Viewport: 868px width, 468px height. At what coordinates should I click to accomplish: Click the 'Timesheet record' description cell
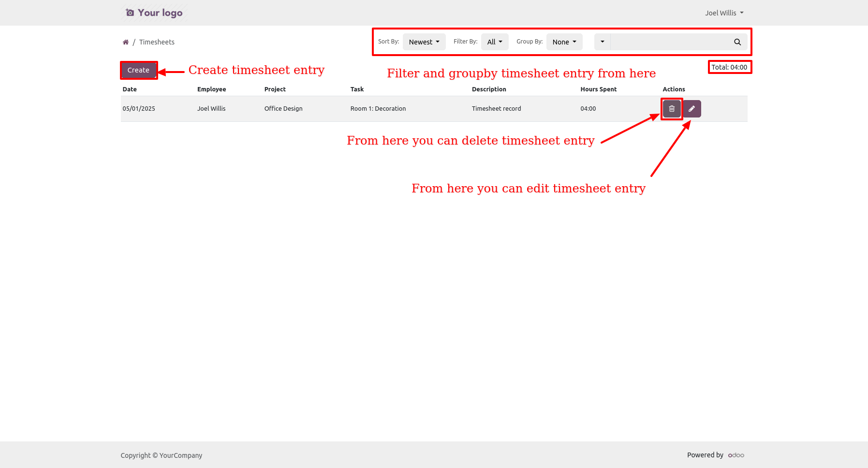(x=496, y=109)
